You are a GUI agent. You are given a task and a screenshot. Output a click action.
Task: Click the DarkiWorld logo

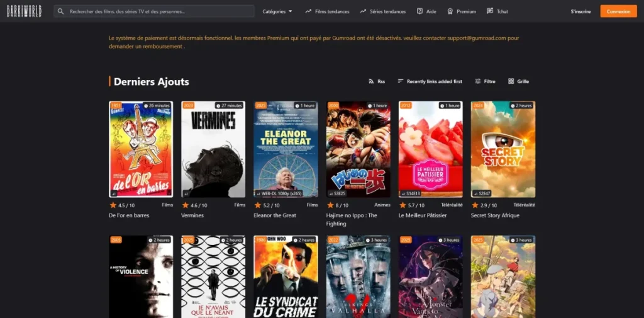[25, 11]
